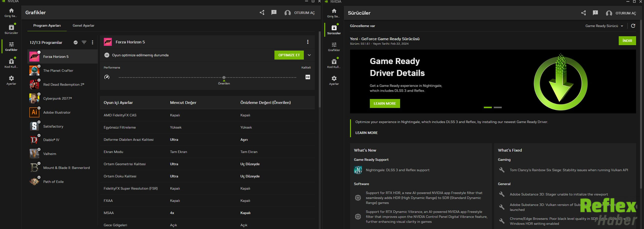644x229 pixels.
Task: Click OTURUM AÇ in Grafikler window
Action: coord(300,13)
